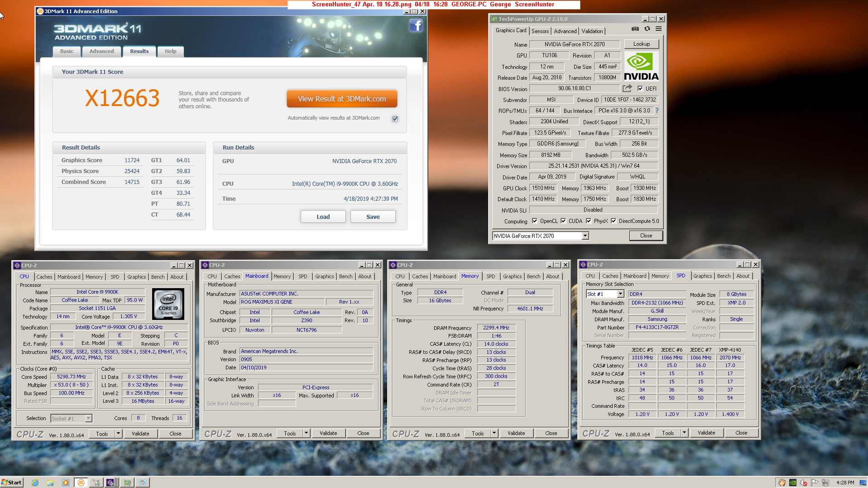
Task: Click the NVIDIA tray icon
Action: pos(793,483)
